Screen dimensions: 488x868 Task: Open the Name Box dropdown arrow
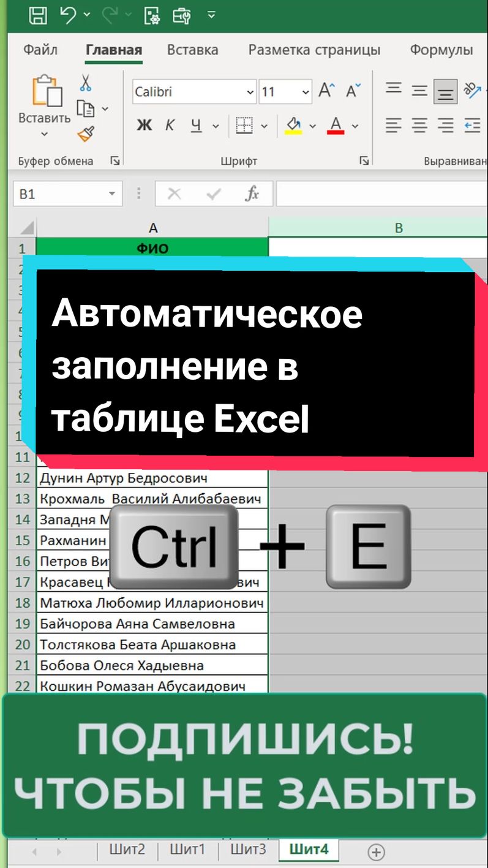pyautogui.click(x=112, y=194)
